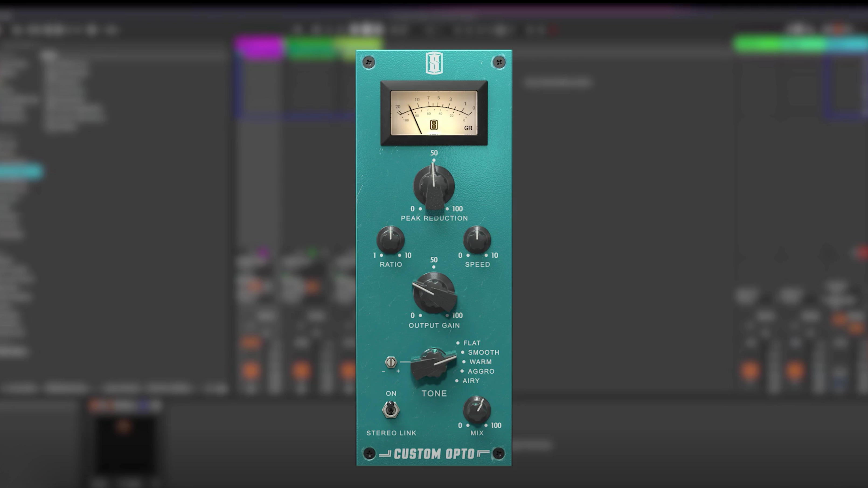This screenshot has height=488, width=868.
Task: Click the gold logo inside the meter
Action: click(434, 125)
